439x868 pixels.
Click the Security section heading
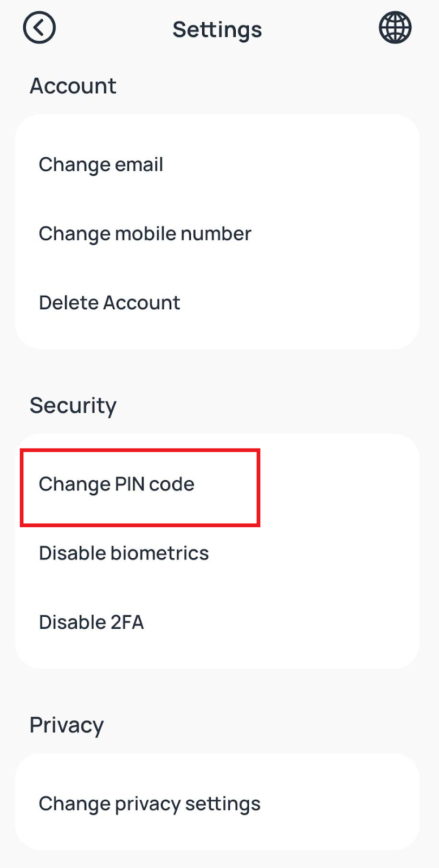pyautogui.click(x=73, y=405)
